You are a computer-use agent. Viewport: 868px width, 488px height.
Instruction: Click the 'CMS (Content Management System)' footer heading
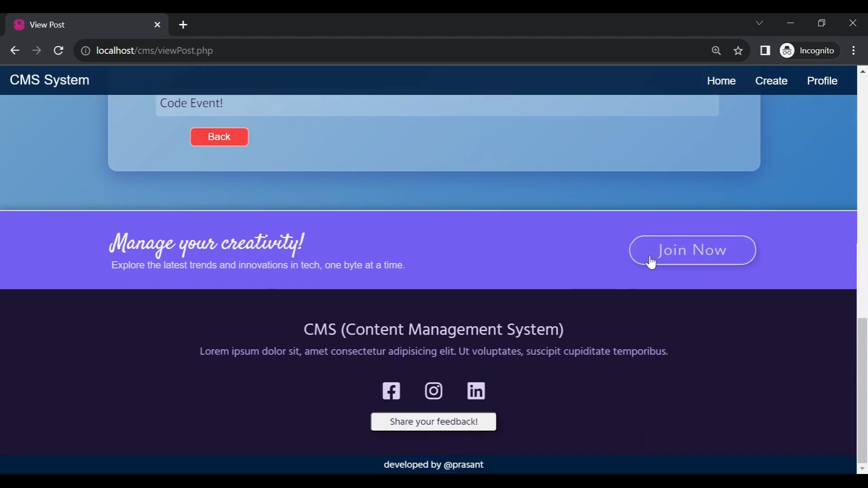[x=434, y=330]
